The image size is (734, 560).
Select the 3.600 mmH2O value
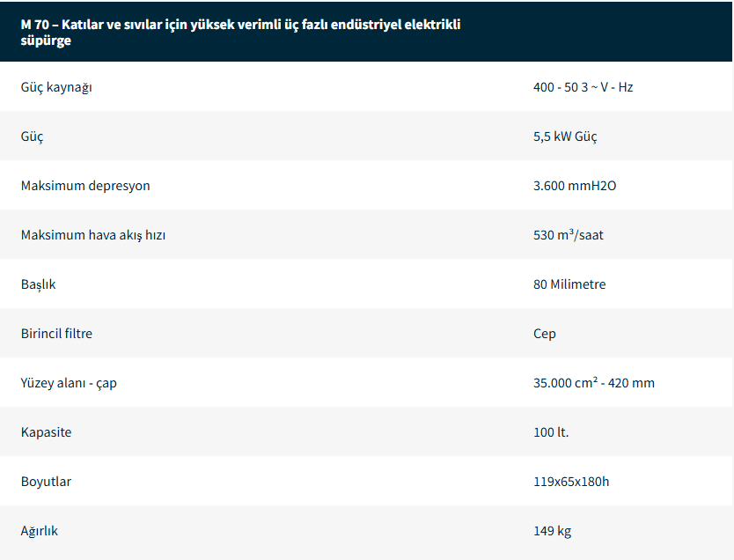tap(575, 186)
